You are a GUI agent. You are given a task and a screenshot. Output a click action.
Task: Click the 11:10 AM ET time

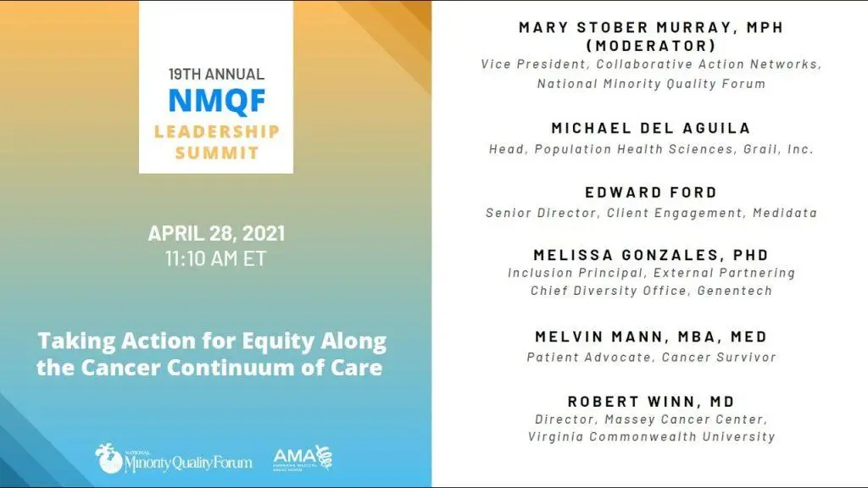[216, 258]
